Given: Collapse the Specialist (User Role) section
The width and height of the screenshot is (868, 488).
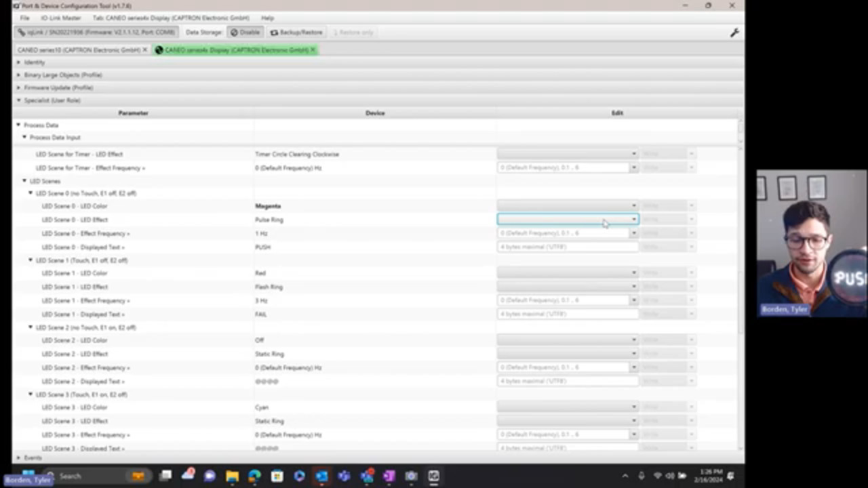Looking at the screenshot, I should [x=19, y=100].
